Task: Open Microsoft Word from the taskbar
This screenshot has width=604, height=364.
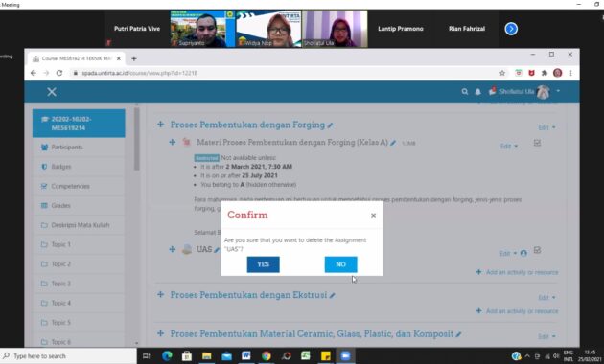Action: tap(246, 355)
